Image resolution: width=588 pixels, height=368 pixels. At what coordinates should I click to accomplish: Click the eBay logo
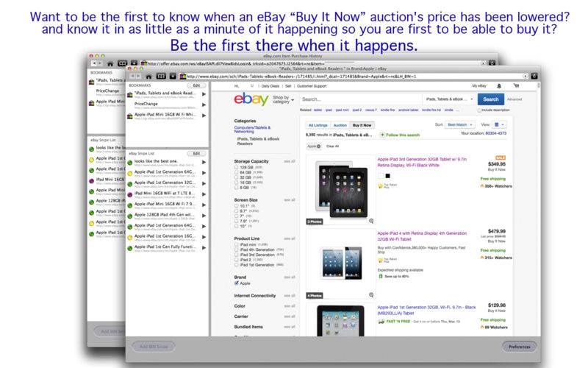[251, 99]
